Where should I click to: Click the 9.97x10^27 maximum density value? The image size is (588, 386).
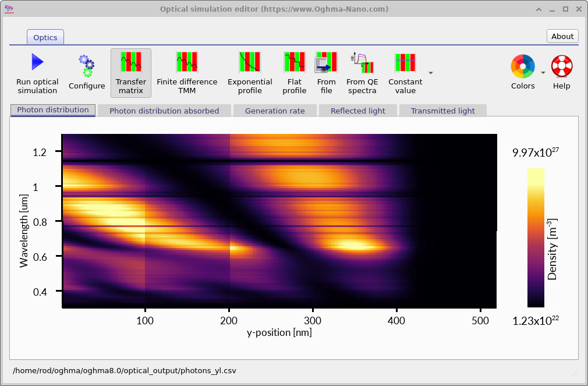point(536,152)
